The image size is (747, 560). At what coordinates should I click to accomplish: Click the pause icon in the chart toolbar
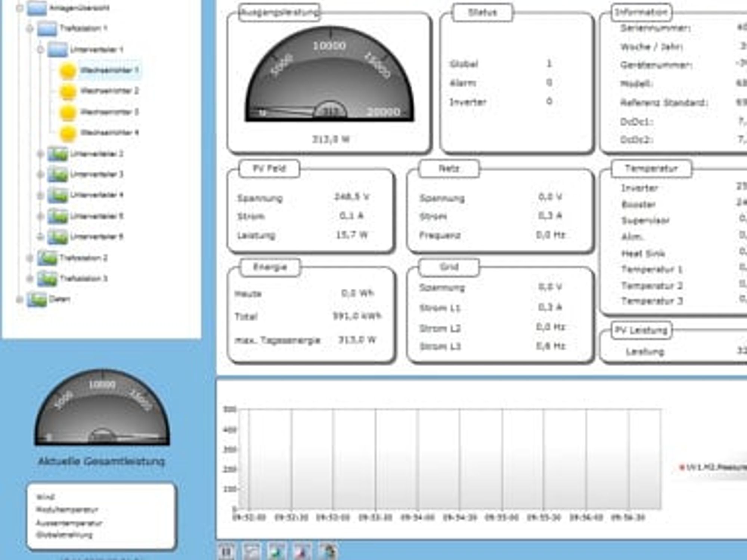click(x=226, y=551)
